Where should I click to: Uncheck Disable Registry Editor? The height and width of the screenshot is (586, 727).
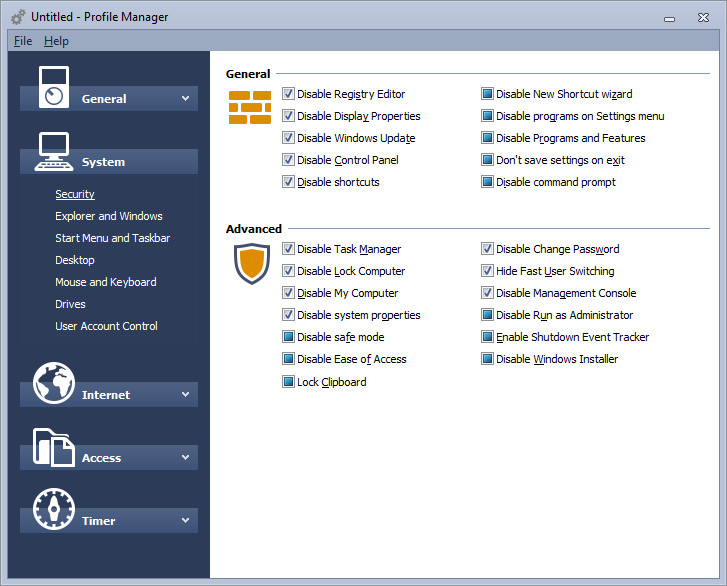(288, 94)
